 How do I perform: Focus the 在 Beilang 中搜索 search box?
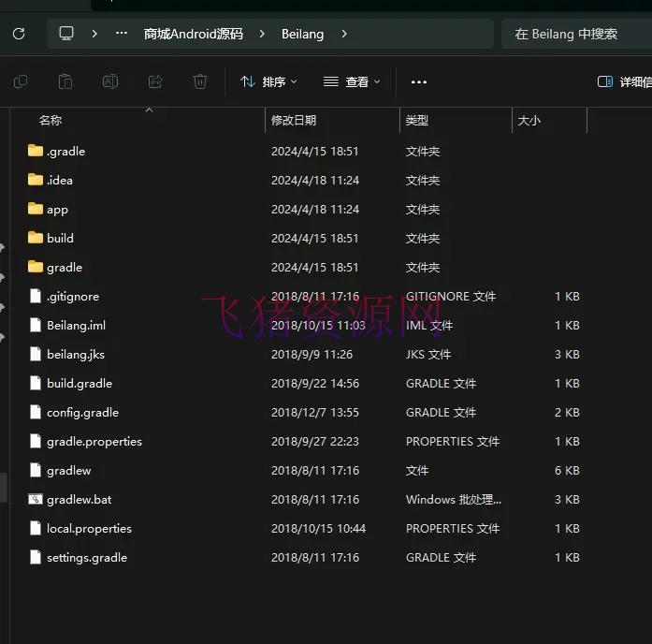(x=577, y=34)
